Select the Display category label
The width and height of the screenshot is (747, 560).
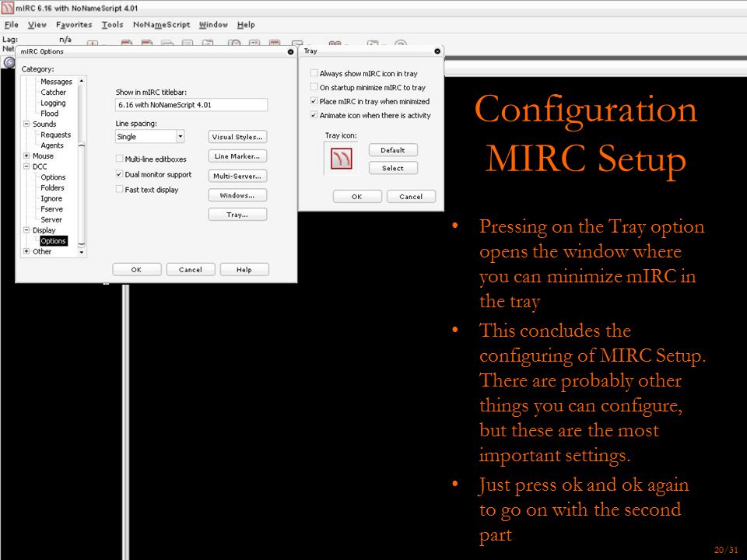pyautogui.click(x=44, y=230)
